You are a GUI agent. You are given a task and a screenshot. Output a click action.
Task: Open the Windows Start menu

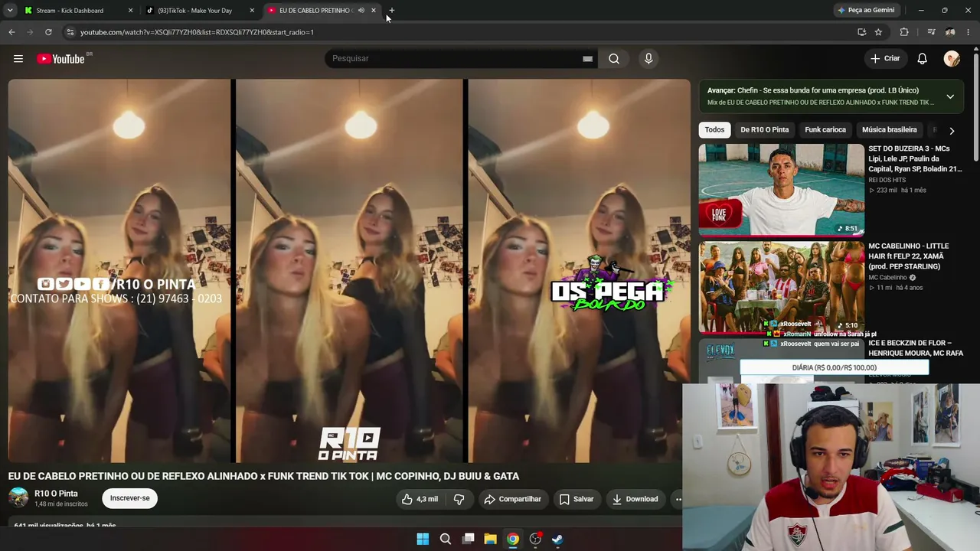(423, 539)
